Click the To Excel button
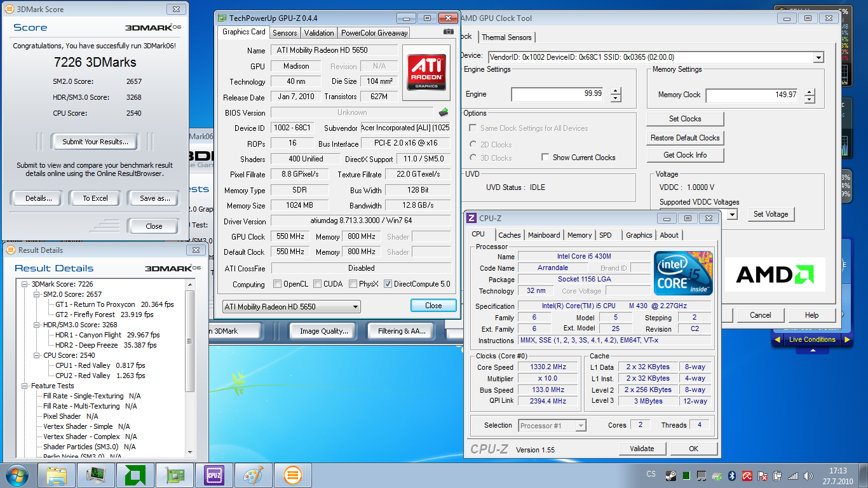The image size is (868, 488). [95, 198]
